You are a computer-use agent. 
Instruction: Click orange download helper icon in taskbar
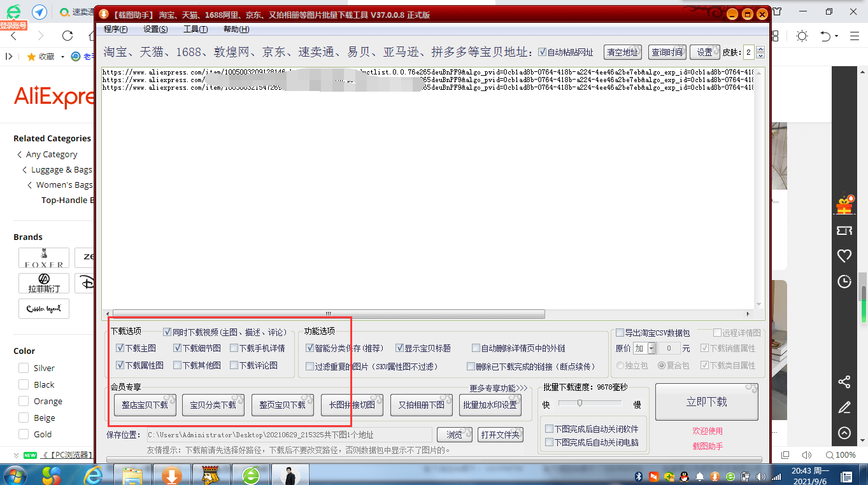tap(171, 475)
